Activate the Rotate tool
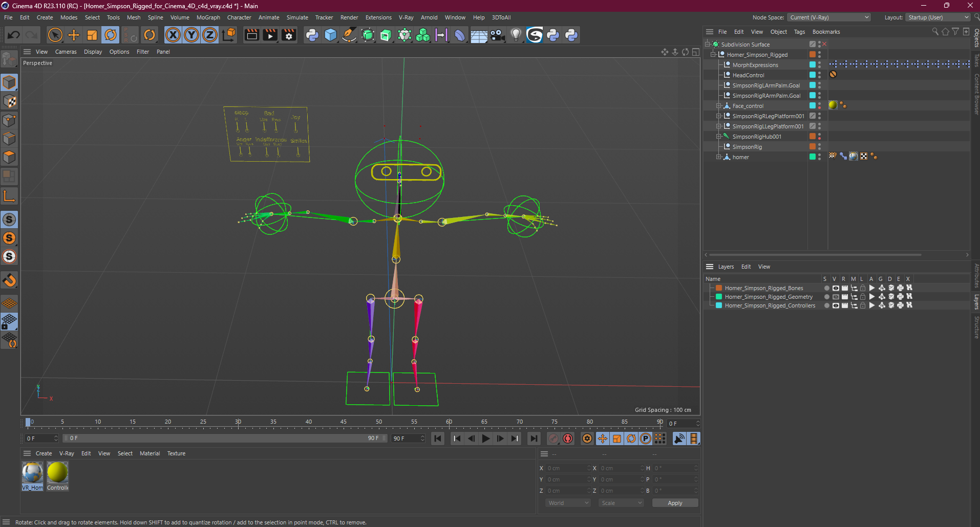The width and height of the screenshot is (980, 527). pyautogui.click(x=111, y=35)
